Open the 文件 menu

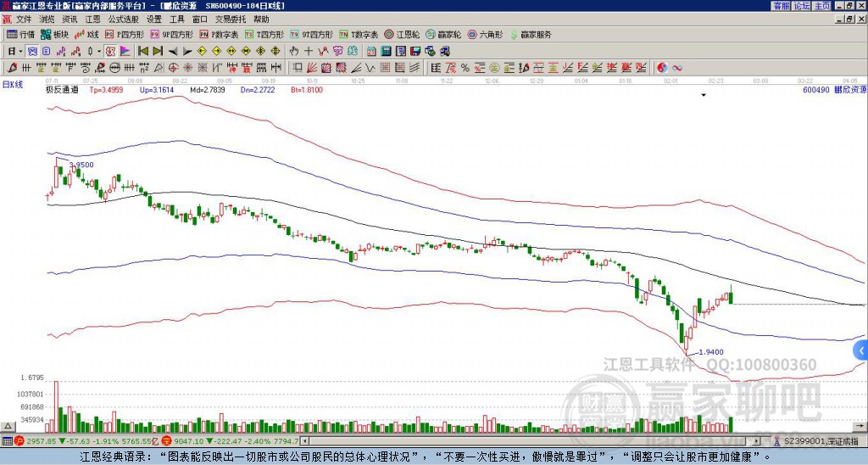(x=24, y=20)
